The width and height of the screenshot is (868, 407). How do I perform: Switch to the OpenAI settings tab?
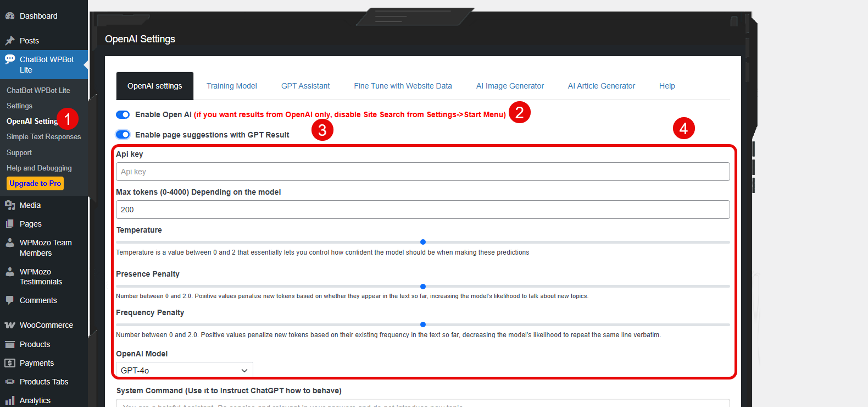pyautogui.click(x=155, y=86)
